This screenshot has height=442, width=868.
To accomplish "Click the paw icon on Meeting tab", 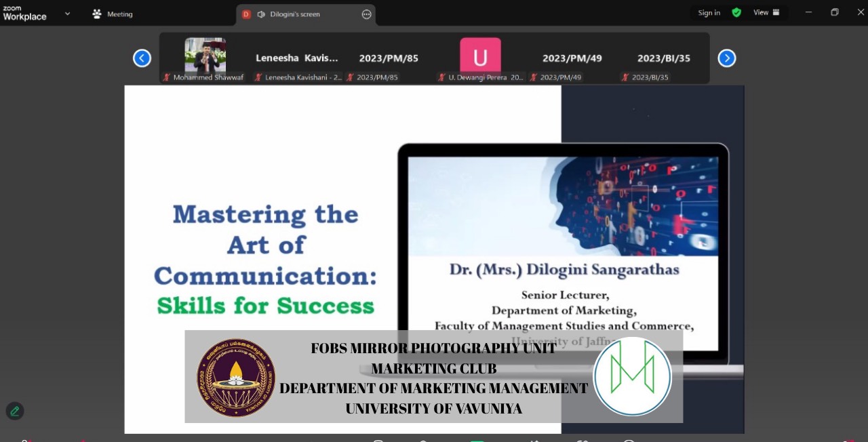I will pyautogui.click(x=97, y=14).
